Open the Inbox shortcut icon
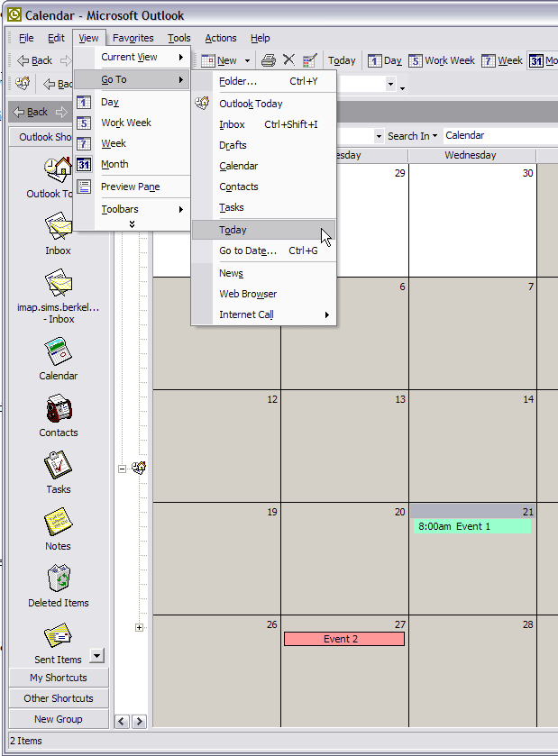558x756 pixels. (58, 225)
